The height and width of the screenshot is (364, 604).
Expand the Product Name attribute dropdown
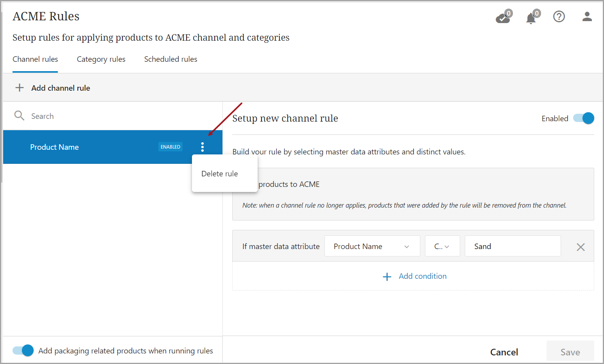coord(372,246)
